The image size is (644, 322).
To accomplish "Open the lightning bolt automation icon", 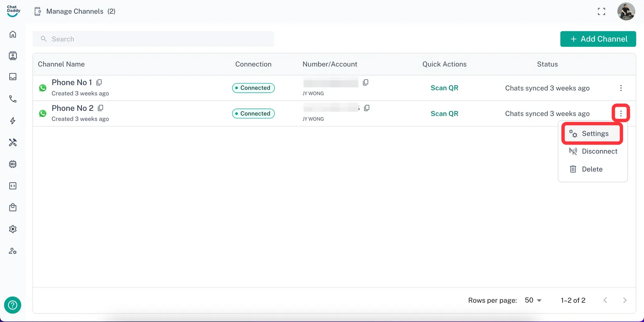I will coord(13,121).
